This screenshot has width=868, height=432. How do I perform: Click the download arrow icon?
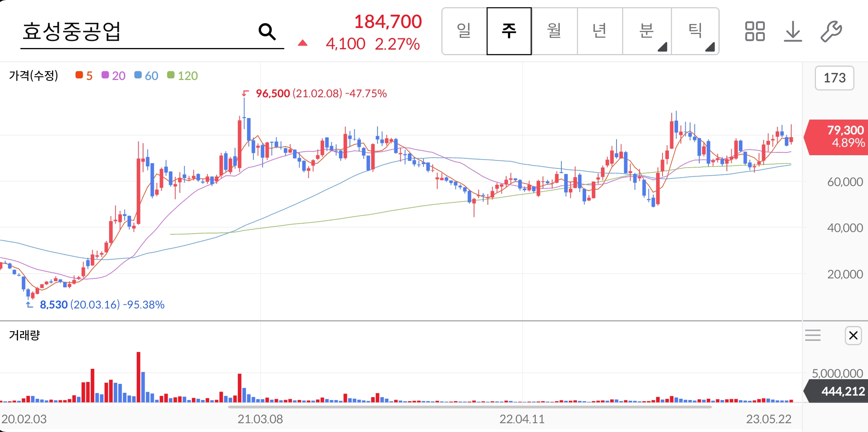coord(793,31)
